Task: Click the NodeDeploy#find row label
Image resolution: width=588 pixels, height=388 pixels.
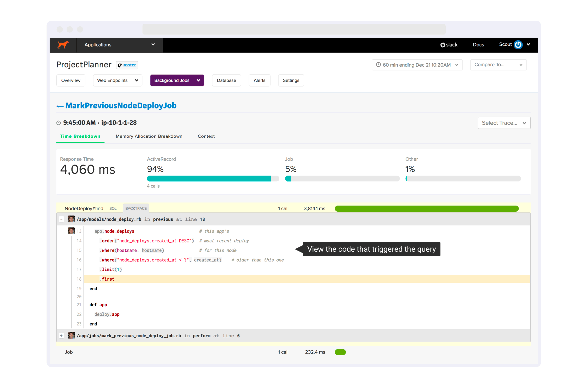Action: 84,209
